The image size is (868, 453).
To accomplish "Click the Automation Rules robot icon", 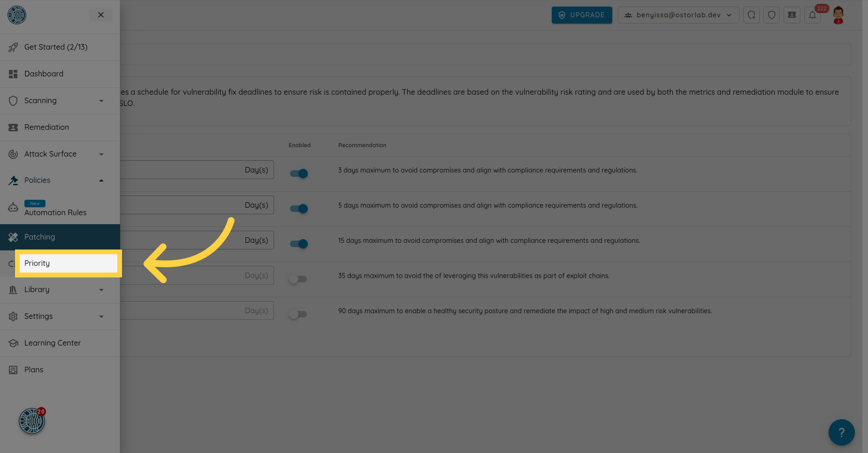I will pyautogui.click(x=13, y=207).
